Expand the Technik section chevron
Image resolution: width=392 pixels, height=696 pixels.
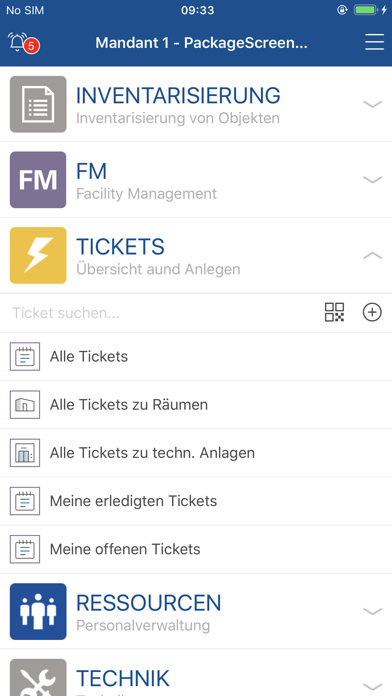pos(372,685)
